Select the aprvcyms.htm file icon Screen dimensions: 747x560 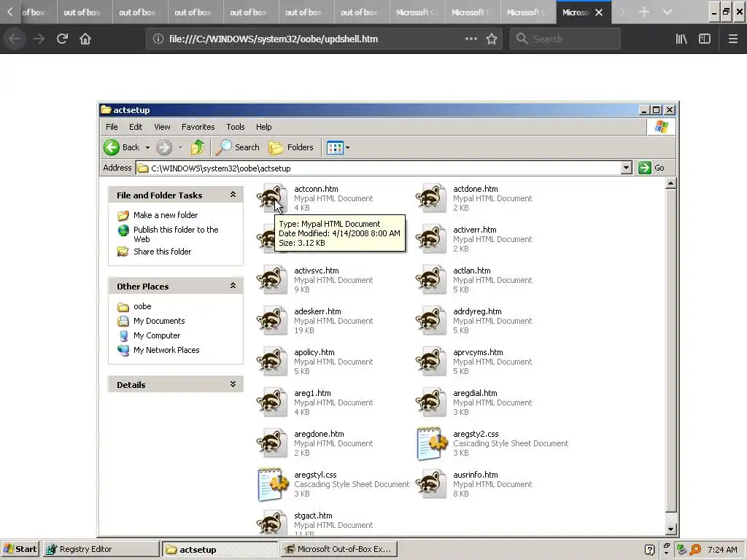[431, 362]
